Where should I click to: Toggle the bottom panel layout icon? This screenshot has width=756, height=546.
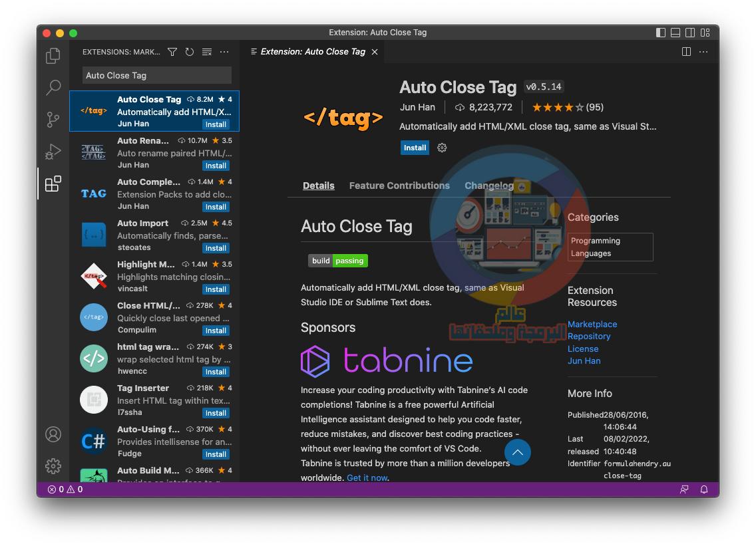pos(675,33)
